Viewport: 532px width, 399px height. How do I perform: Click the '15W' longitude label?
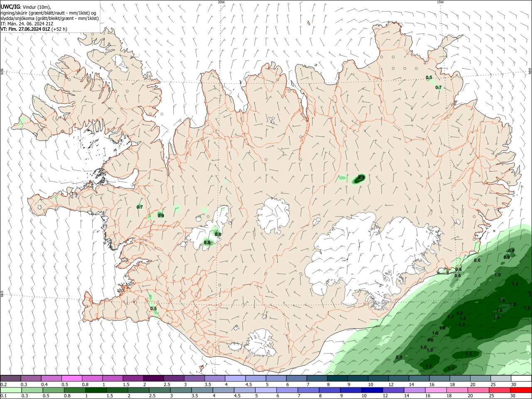coord(440,2)
